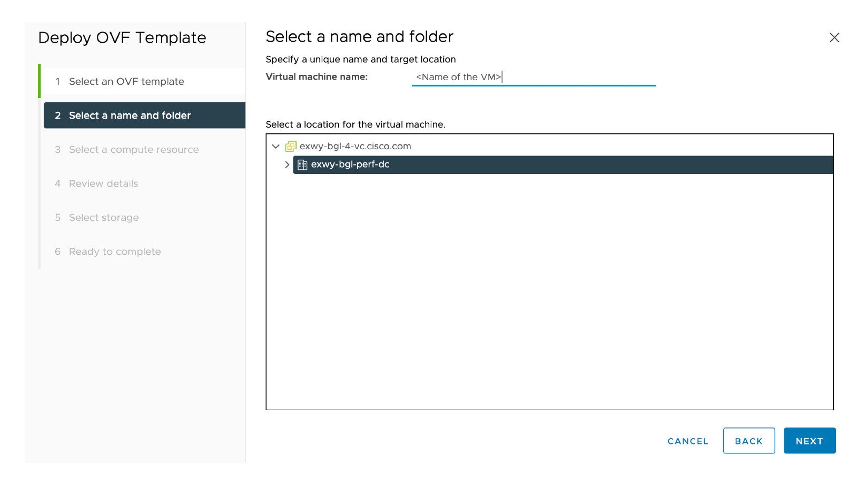Go to step 1 Select an OVF template
The image size is (868, 485).
click(126, 82)
